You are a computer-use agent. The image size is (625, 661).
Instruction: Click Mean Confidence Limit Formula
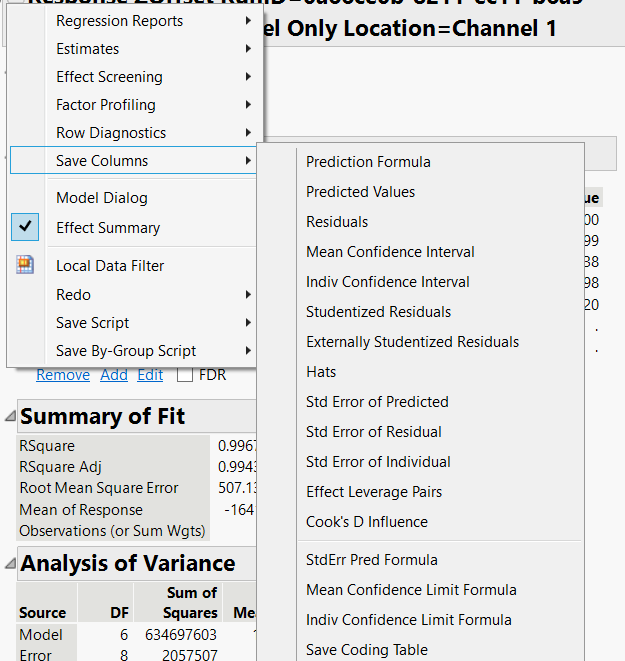tap(411, 590)
